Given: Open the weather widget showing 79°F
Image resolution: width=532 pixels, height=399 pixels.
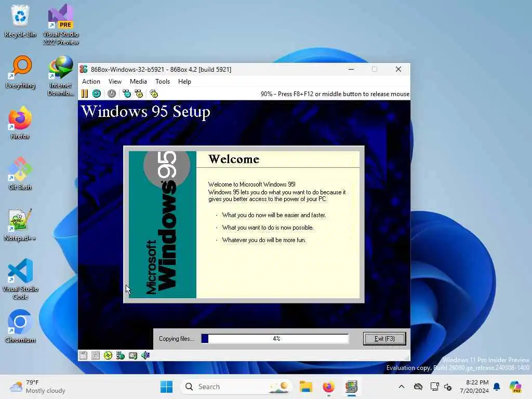Looking at the screenshot, I should [x=37, y=387].
